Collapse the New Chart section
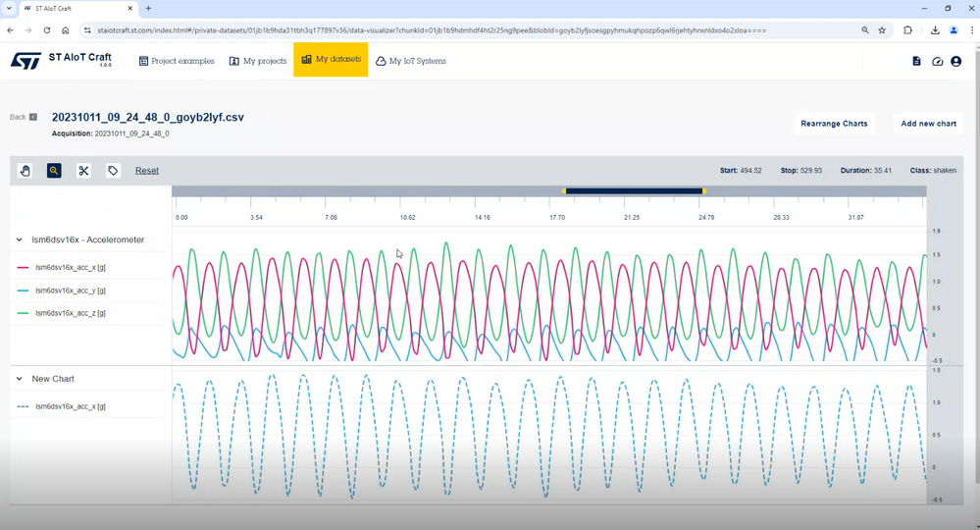The width and height of the screenshot is (980, 530). point(20,379)
